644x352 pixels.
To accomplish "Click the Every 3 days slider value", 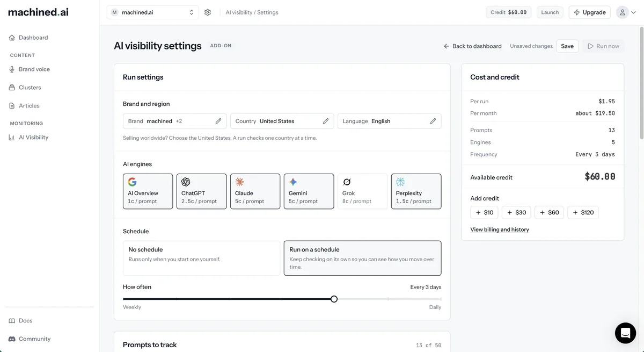I will point(426,287).
